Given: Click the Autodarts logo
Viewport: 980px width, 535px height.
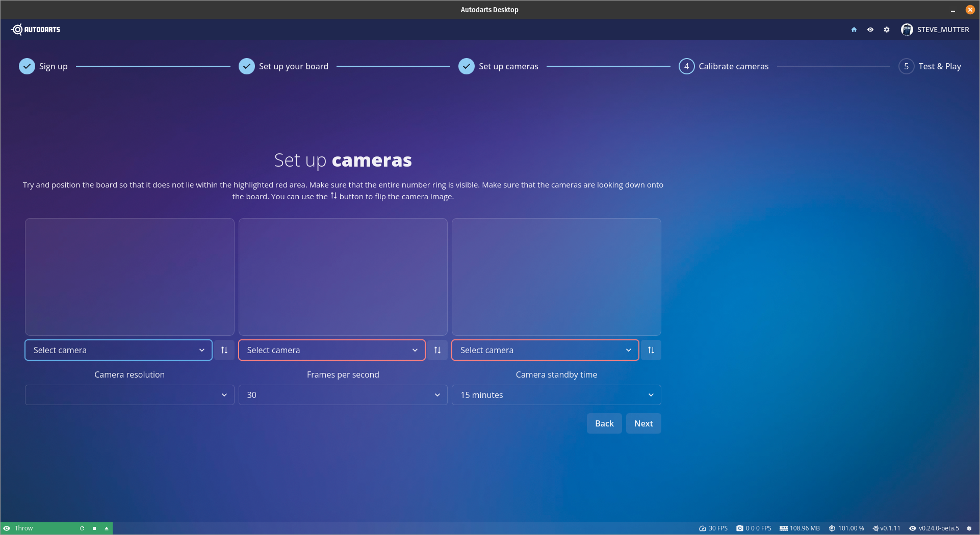Looking at the screenshot, I should [x=36, y=30].
